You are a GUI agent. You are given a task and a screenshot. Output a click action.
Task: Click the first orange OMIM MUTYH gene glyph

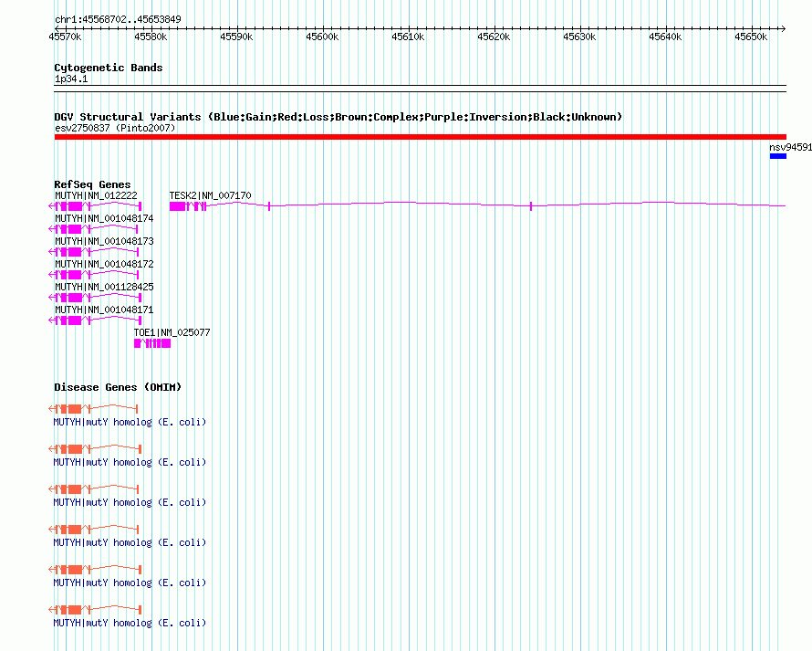pos(93,409)
